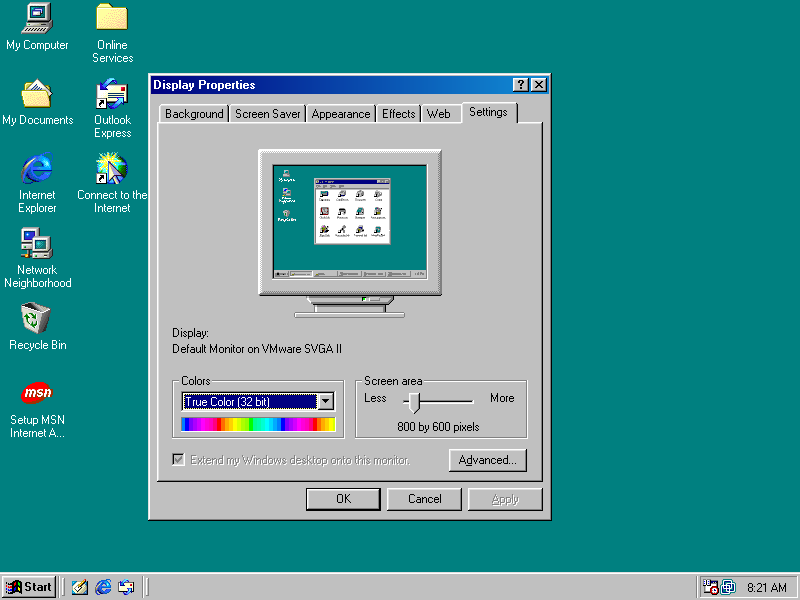Screen dimensions: 800x600
Task: Close the Display Properties dialog
Action: point(539,85)
